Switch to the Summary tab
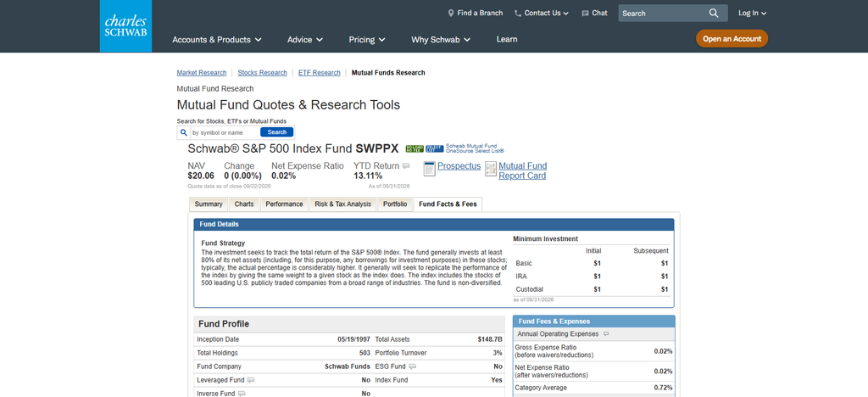The image size is (868, 397). point(209,204)
